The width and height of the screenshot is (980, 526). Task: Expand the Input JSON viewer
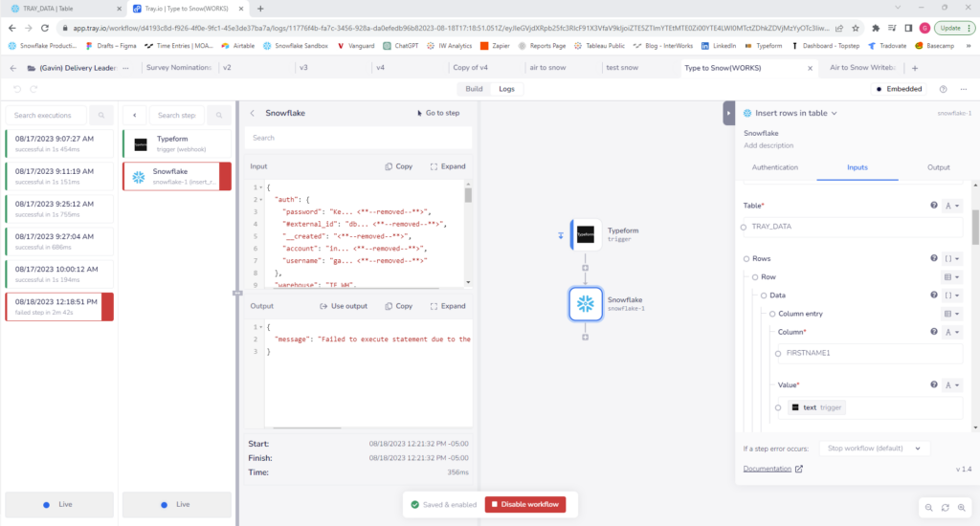[x=448, y=166]
